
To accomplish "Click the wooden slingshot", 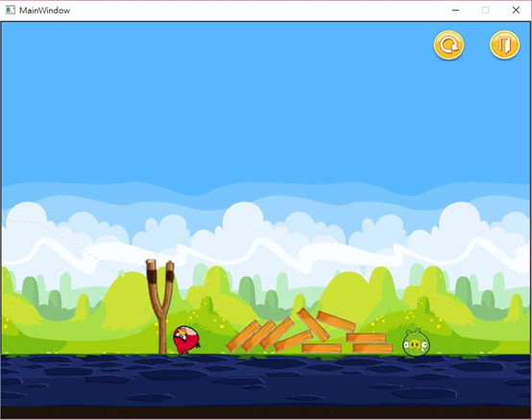I will click(160, 307).
